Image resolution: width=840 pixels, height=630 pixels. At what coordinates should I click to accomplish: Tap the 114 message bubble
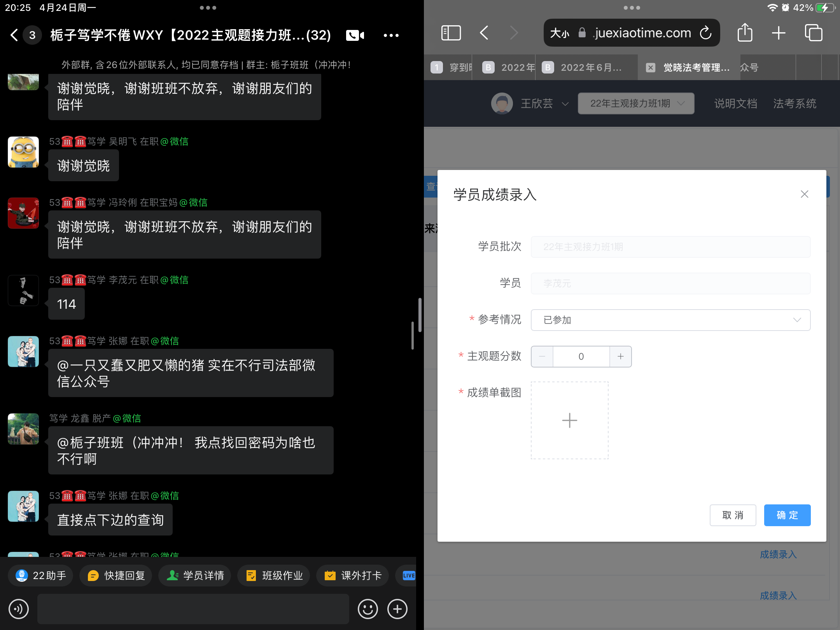pyautogui.click(x=66, y=304)
